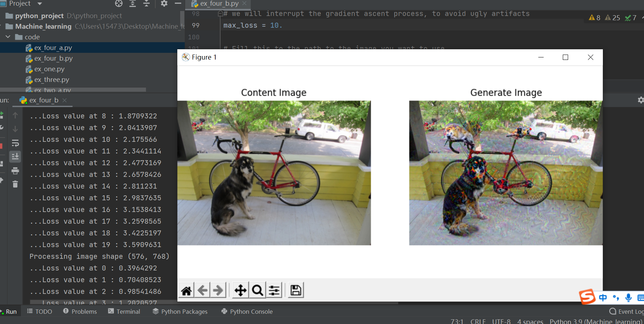Screen dimensions: 644x324
Task: Save the figure with disk icon
Action: click(x=296, y=290)
